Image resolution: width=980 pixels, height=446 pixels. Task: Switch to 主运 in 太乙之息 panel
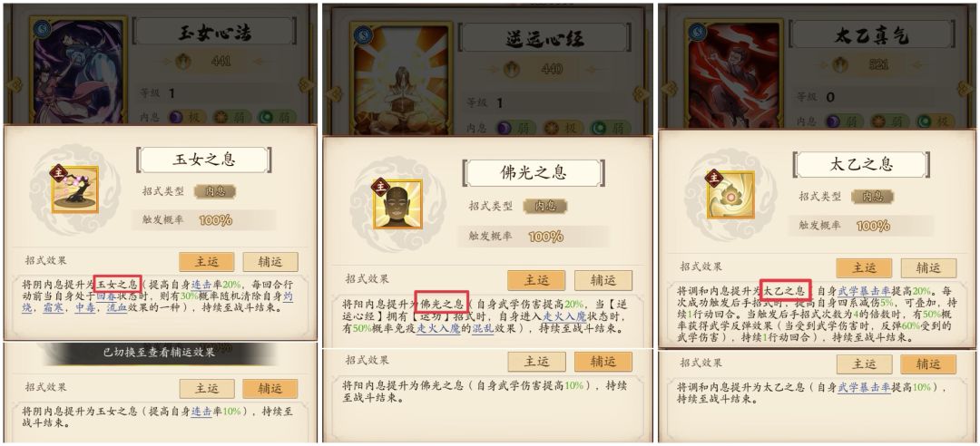click(865, 268)
